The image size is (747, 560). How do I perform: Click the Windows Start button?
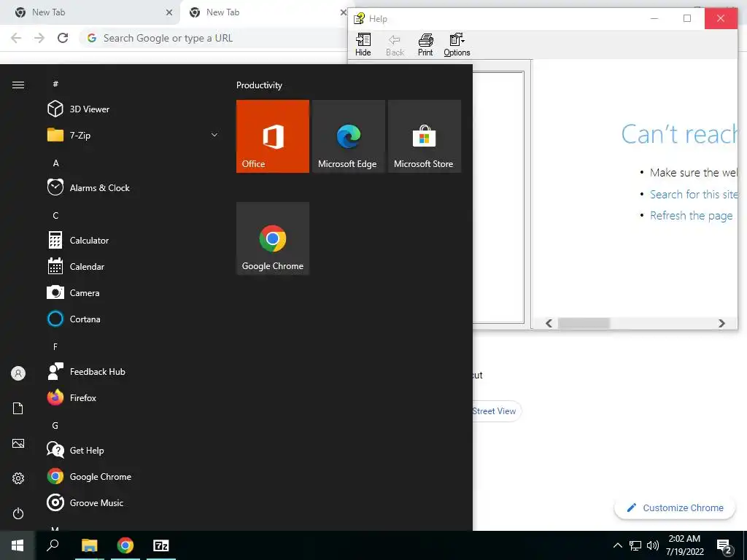pyautogui.click(x=18, y=545)
